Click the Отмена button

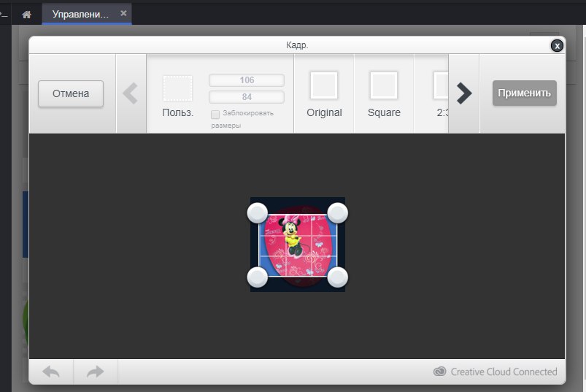(x=71, y=93)
